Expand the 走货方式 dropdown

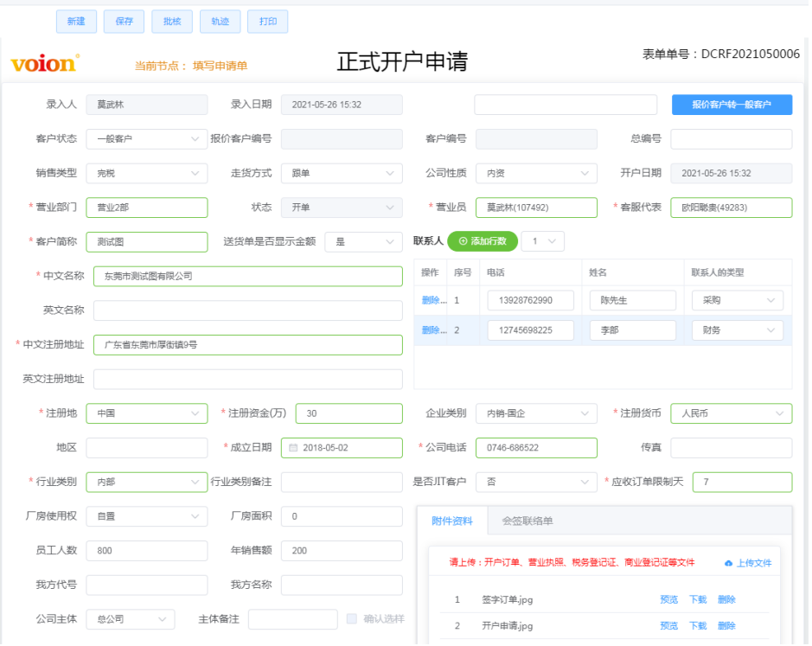click(x=342, y=174)
